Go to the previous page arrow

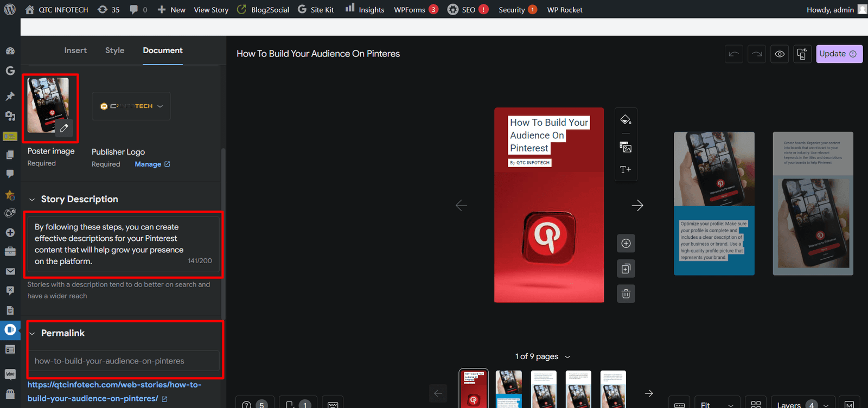click(461, 205)
